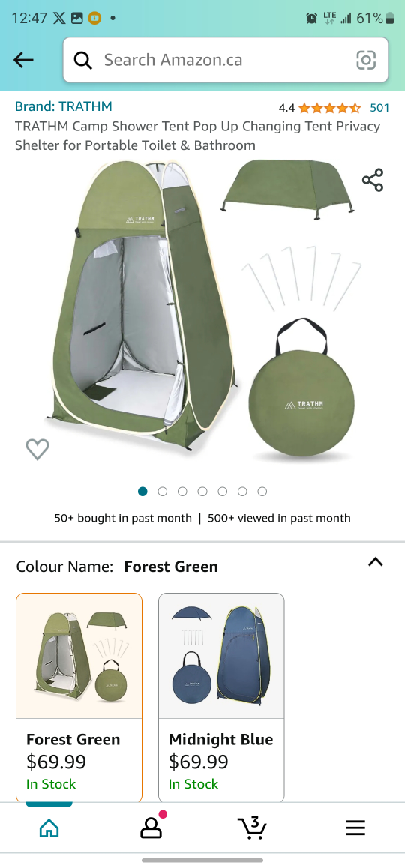View the shopping cart icon
The image size is (405, 868).
(253, 827)
